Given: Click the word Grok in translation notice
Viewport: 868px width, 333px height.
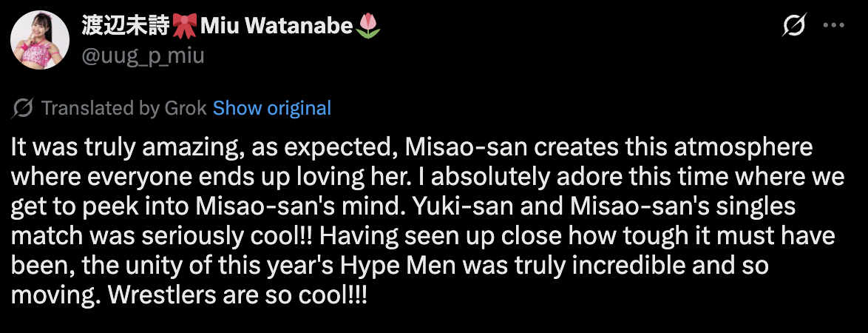Looking at the screenshot, I should tap(186, 108).
